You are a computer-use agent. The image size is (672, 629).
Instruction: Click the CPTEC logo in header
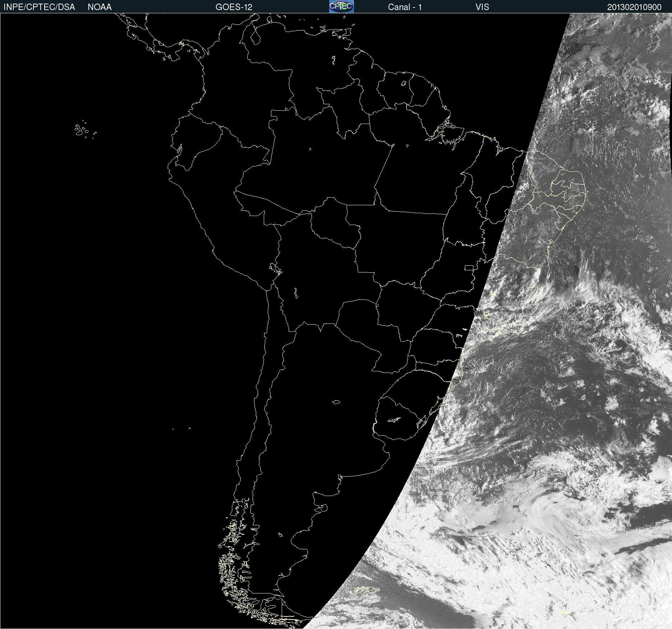(341, 6)
